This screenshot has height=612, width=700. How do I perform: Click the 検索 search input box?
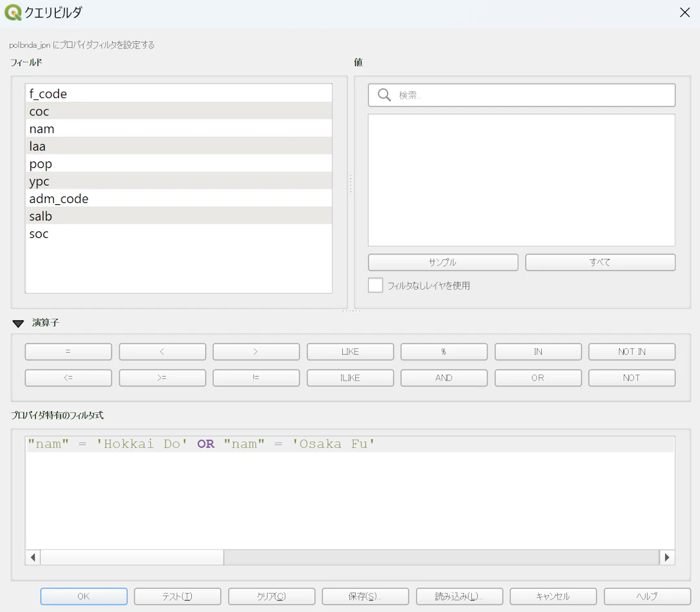point(521,95)
